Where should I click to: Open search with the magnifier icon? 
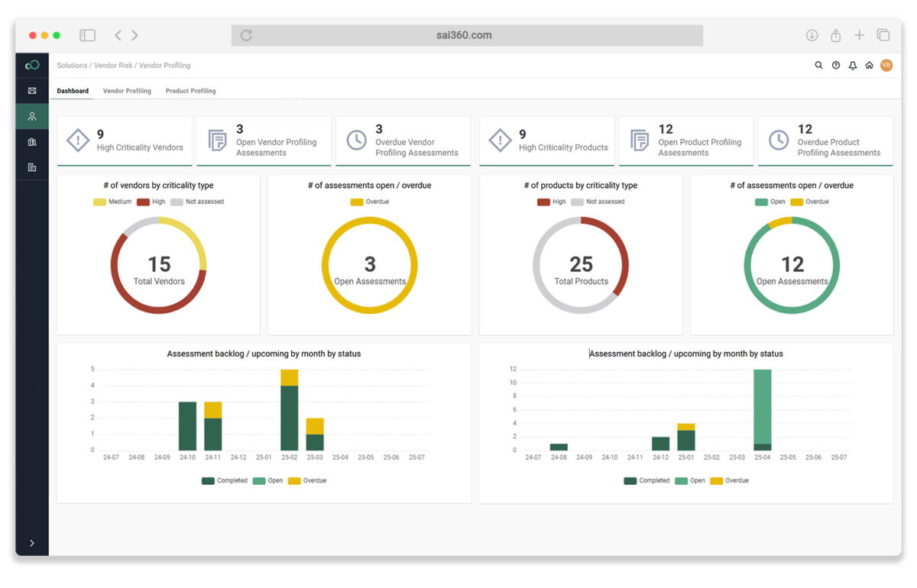(x=818, y=65)
